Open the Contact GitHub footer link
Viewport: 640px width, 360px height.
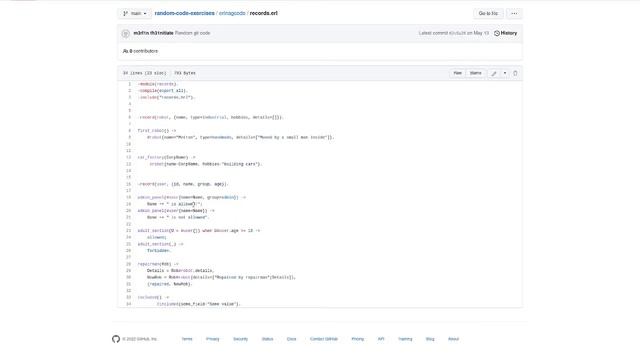(324, 339)
